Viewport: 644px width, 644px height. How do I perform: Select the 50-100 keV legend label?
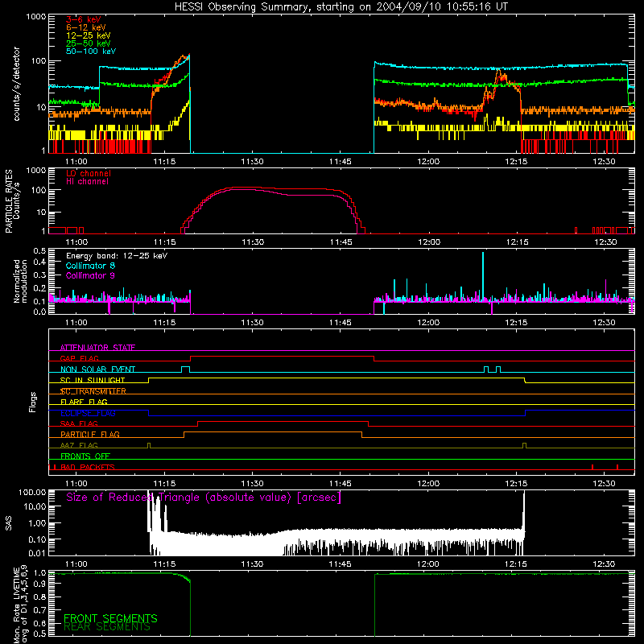[x=91, y=52]
